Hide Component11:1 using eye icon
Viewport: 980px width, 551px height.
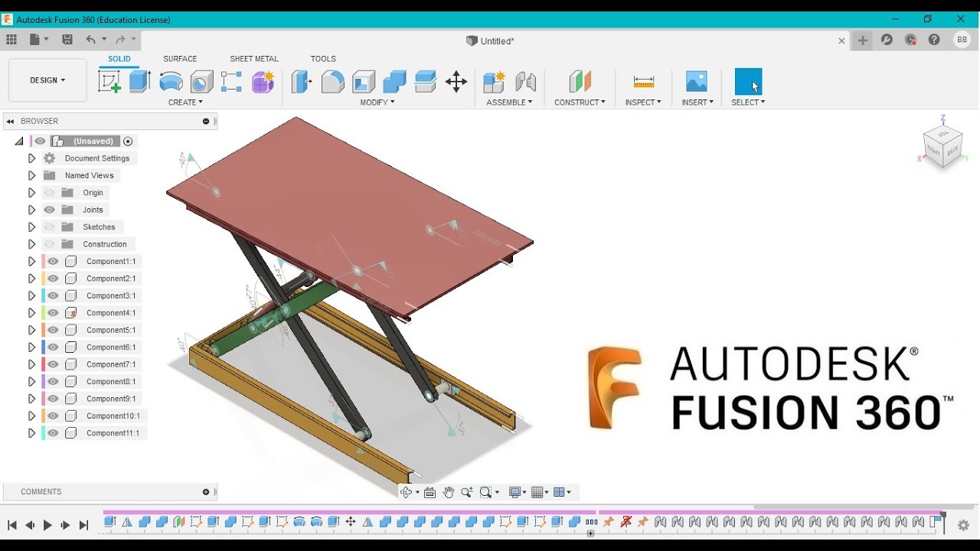click(x=53, y=433)
